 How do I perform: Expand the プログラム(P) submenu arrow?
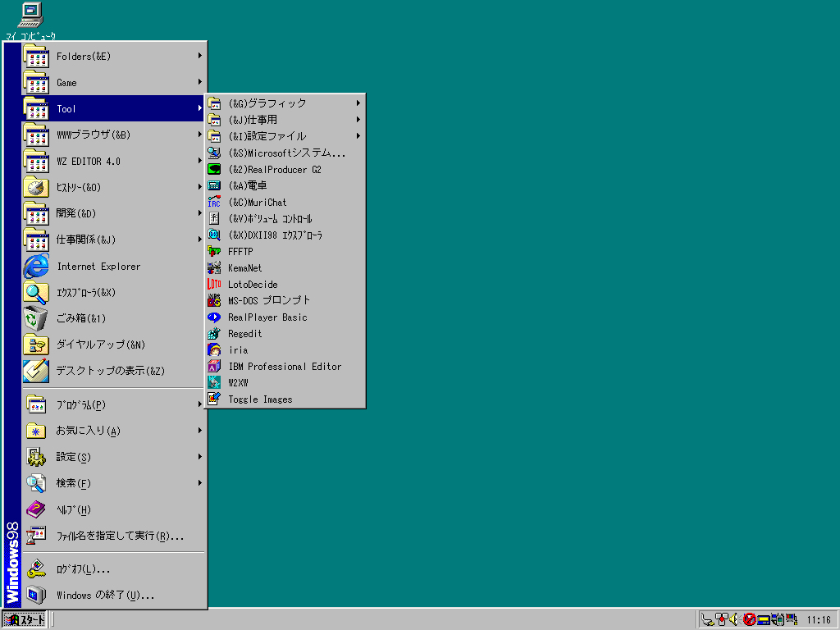(200, 404)
